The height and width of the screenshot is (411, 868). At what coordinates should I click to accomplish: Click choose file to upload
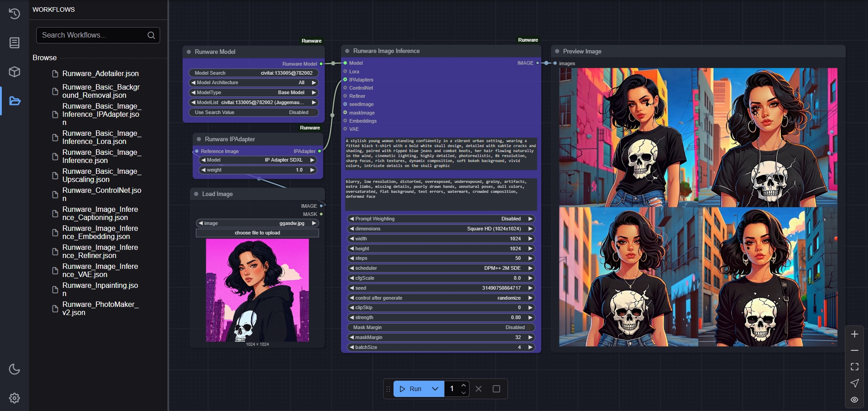pyautogui.click(x=257, y=233)
